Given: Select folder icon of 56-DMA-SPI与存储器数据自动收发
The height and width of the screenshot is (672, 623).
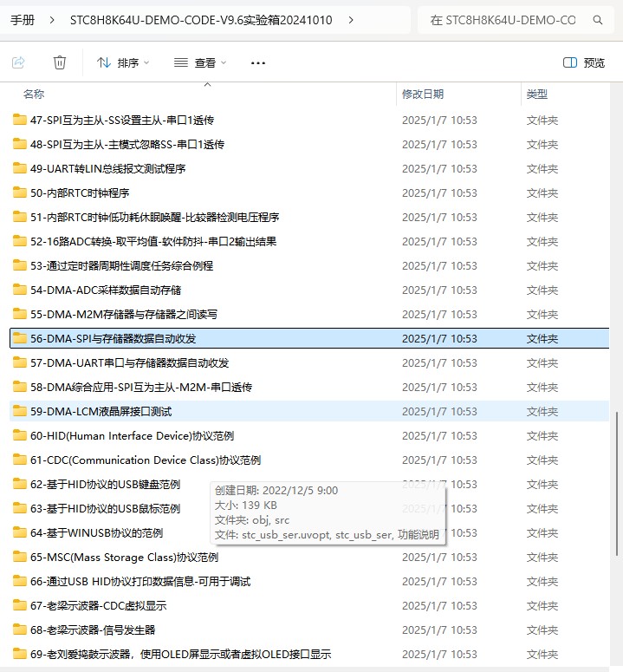Looking at the screenshot, I should tap(20, 338).
